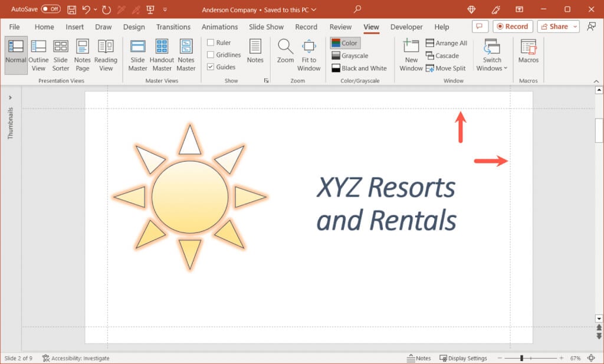This screenshot has width=604, height=364.
Task: Click the fit slide to window status icon
Action: [591, 358]
